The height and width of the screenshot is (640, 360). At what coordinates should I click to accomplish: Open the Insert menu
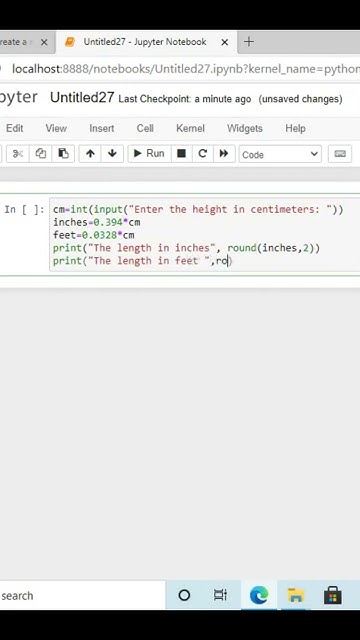coord(102,128)
